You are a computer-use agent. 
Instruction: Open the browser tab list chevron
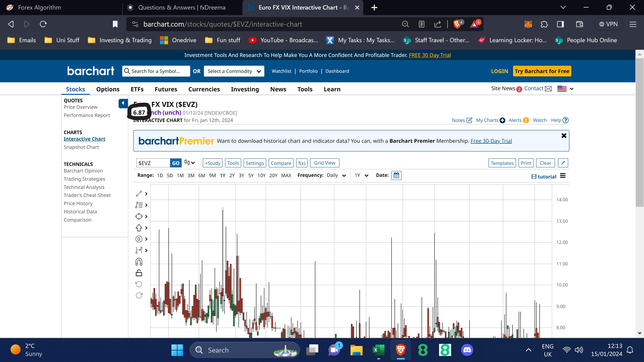tap(563, 8)
